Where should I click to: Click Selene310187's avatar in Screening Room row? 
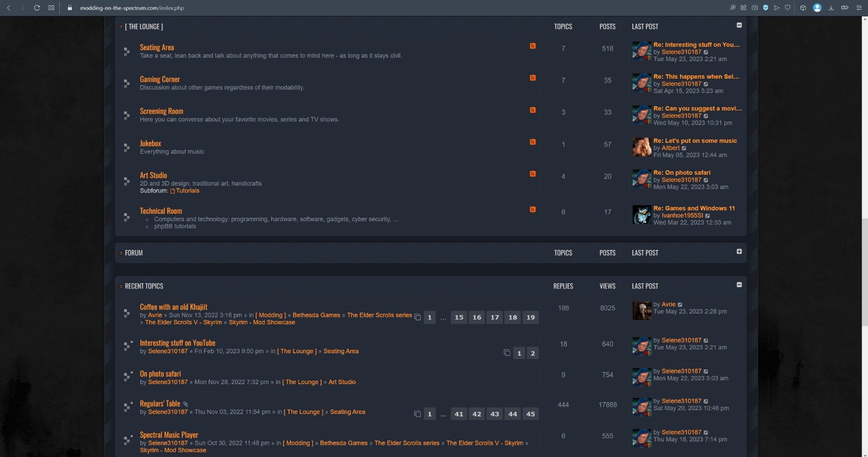[641, 115]
